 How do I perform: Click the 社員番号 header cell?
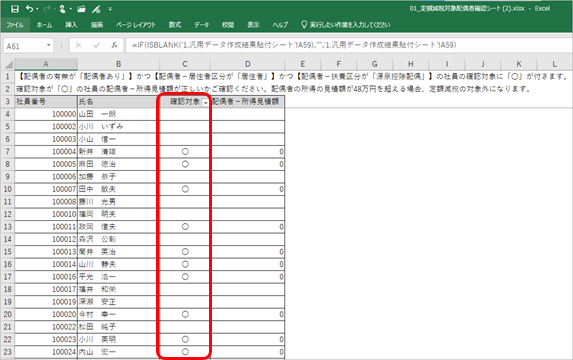46,102
